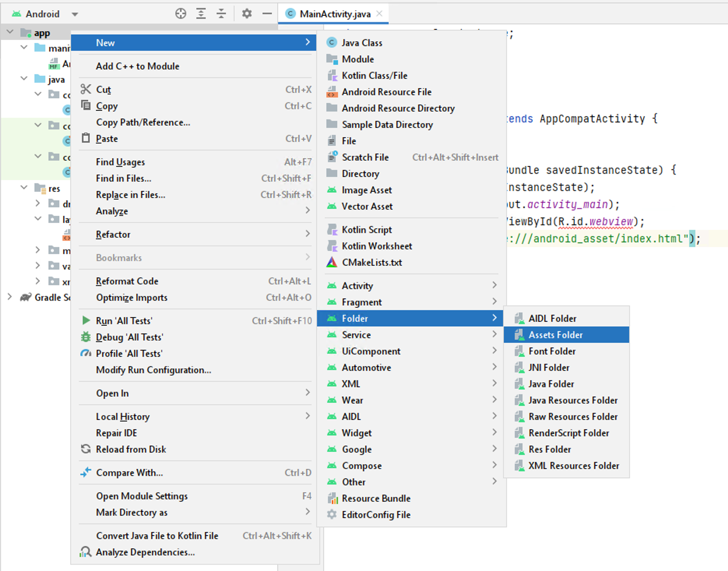Collapse the app module tree node
This screenshot has width=728, height=571.
11,32
